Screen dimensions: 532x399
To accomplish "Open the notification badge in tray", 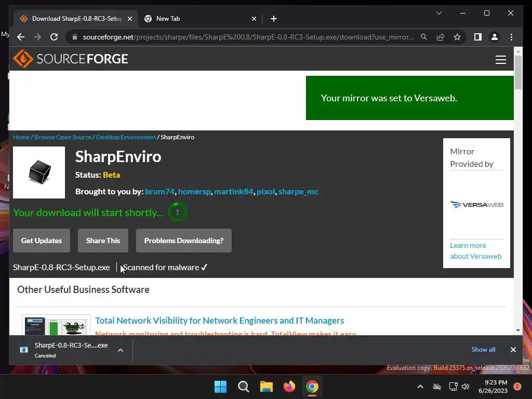I will 517,387.
